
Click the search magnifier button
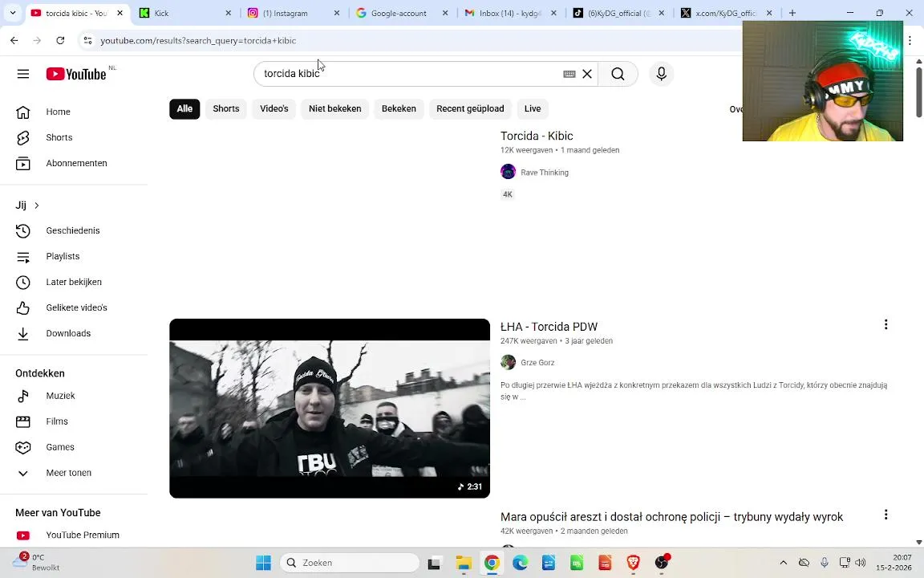618,74
